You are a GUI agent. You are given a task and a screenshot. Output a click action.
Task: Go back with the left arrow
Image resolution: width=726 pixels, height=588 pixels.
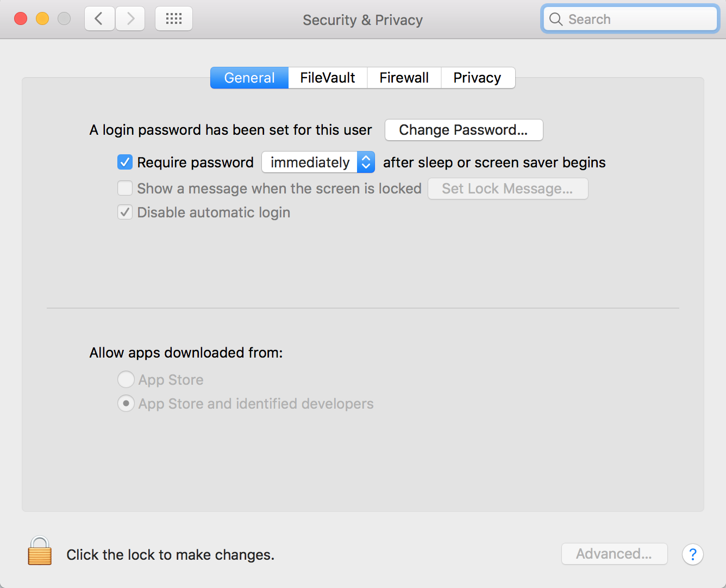99,19
